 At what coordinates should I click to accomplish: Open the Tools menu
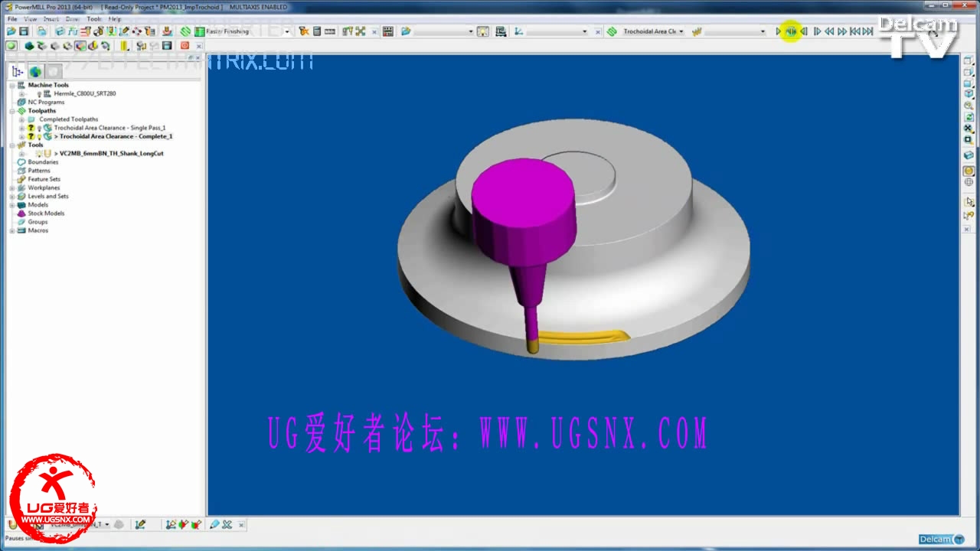(x=94, y=18)
